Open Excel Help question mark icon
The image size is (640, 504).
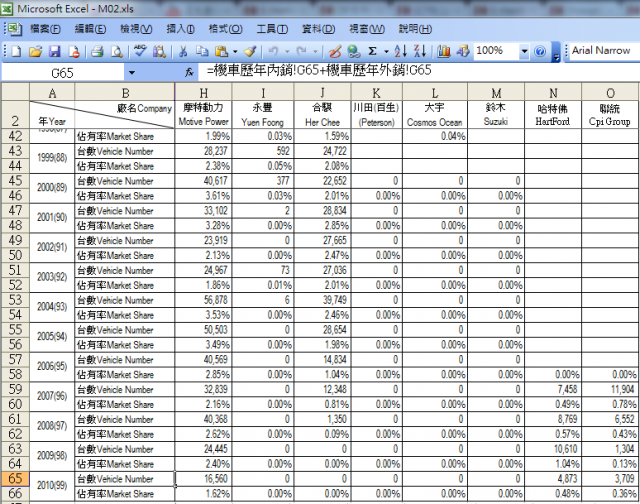540,51
